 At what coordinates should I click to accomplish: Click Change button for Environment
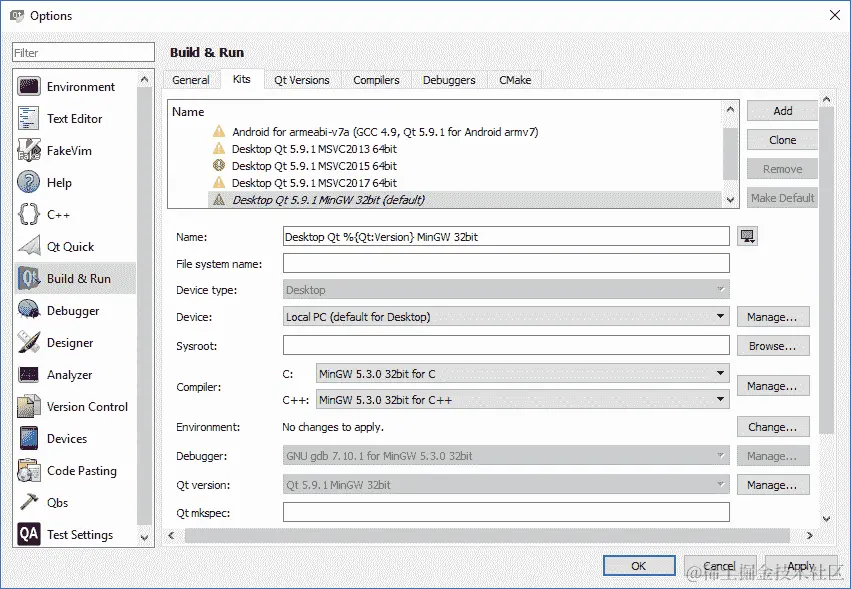pos(773,427)
